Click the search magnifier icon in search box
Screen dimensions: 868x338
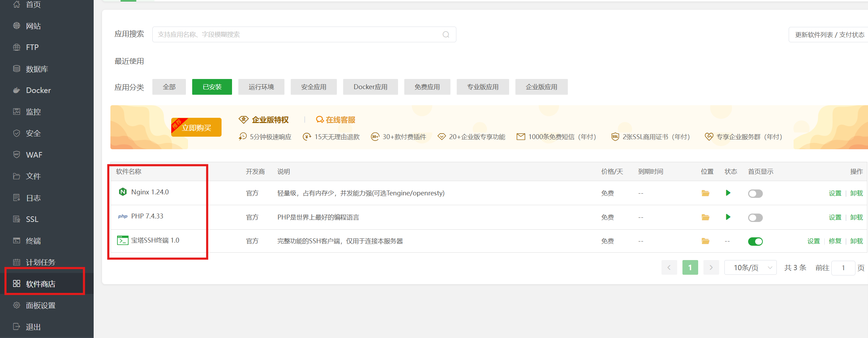tap(446, 35)
